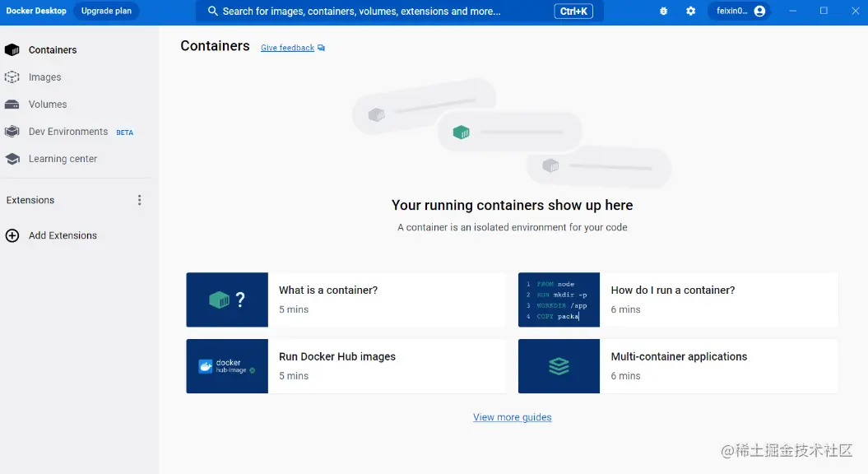Click the user avatar icon
This screenshot has height=474, width=868.
759,11
